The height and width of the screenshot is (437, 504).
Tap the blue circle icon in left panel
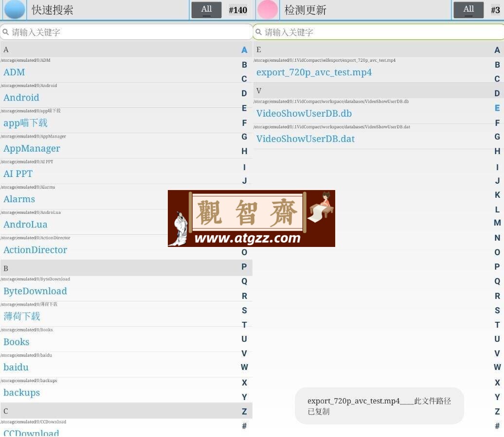[x=15, y=9]
